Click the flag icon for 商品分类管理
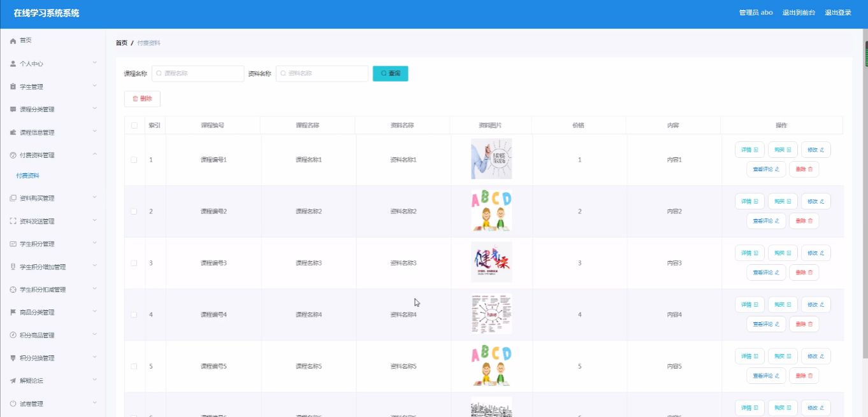This screenshot has height=417, width=868. click(13, 312)
